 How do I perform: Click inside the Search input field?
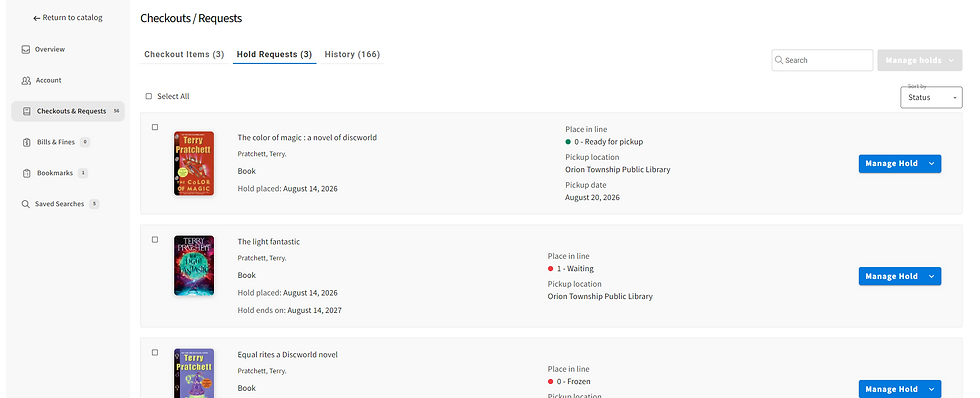coord(822,60)
